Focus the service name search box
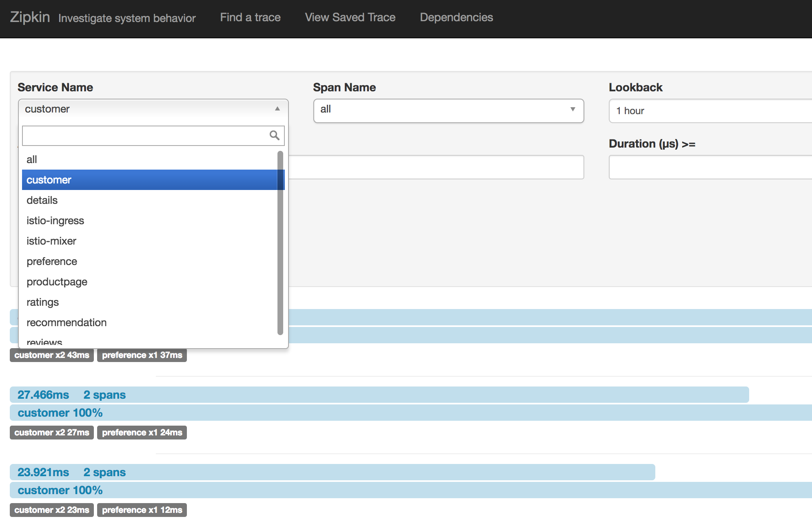This screenshot has height=530, width=812. [153, 136]
